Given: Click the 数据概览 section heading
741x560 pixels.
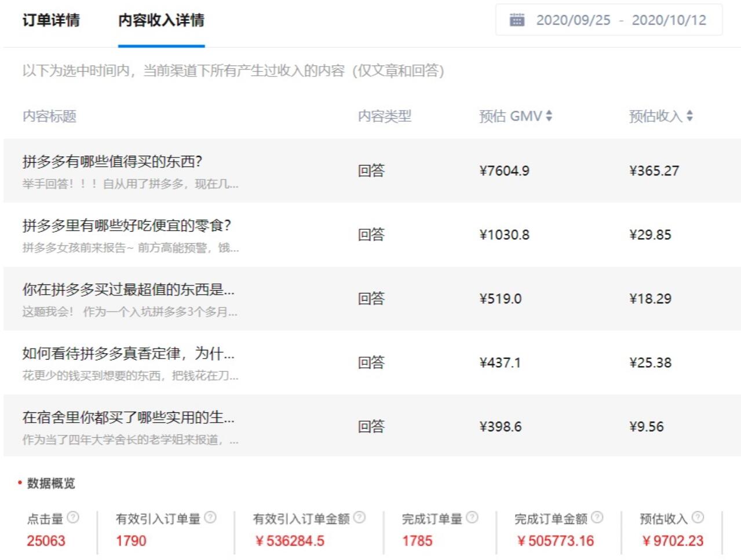Looking at the screenshot, I should tap(51, 483).
